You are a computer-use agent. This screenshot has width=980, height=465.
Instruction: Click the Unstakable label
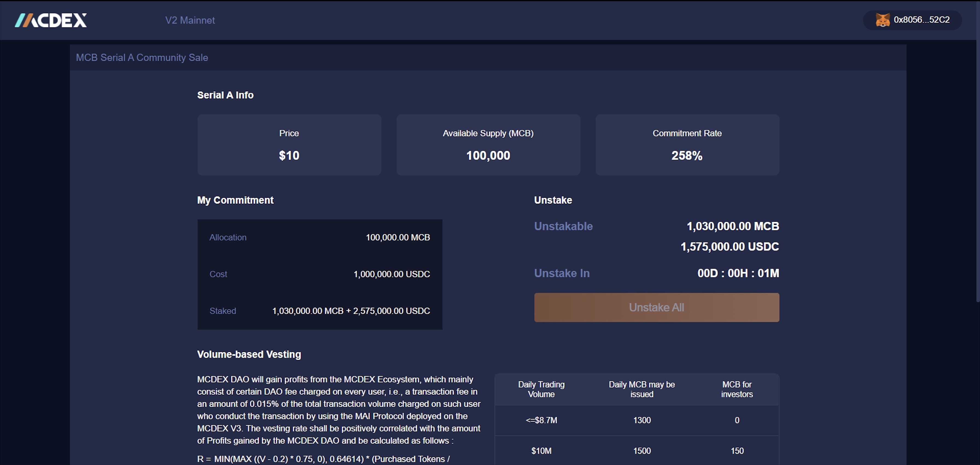click(564, 226)
